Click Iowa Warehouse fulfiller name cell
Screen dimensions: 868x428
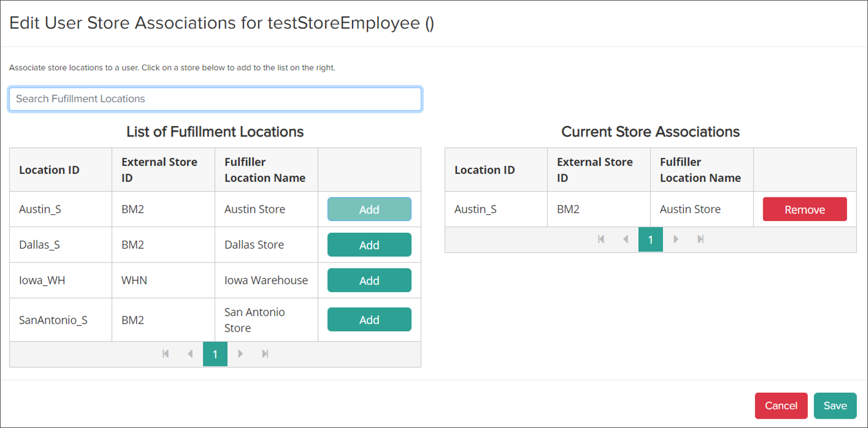[x=266, y=280]
